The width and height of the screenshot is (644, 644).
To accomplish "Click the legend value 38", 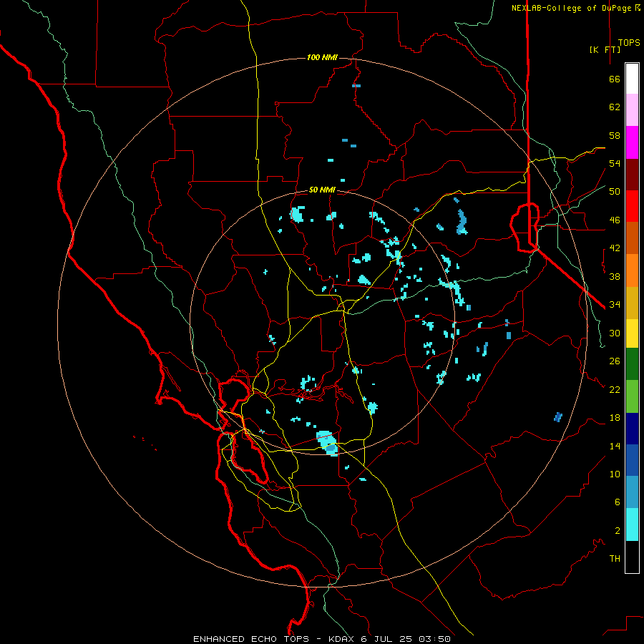I will point(615,276).
